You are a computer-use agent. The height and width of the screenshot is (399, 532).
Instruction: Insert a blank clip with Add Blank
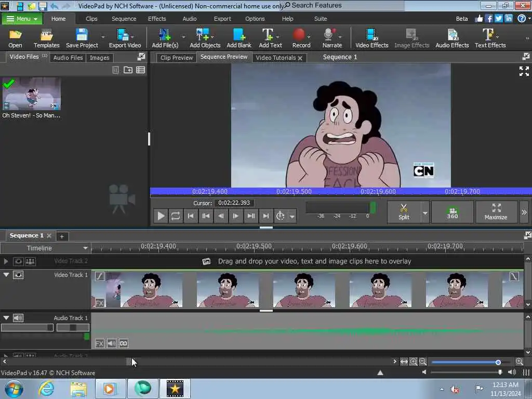click(x=239, y=38)
